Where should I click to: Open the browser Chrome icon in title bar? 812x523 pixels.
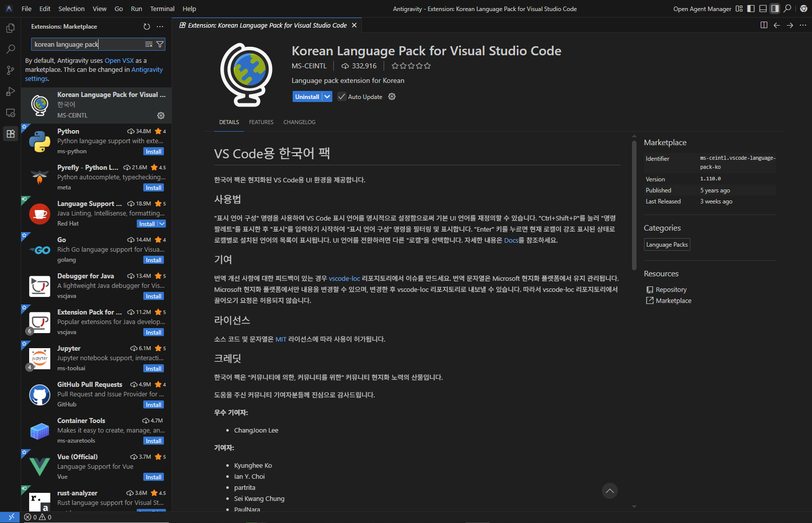[803, 9]
